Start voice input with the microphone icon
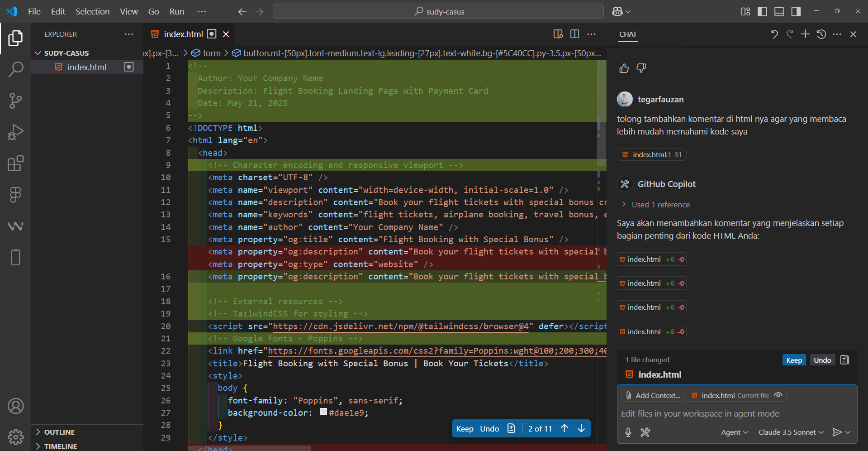Viewport: 868px width, 451px height. click(x=628, y=432)
